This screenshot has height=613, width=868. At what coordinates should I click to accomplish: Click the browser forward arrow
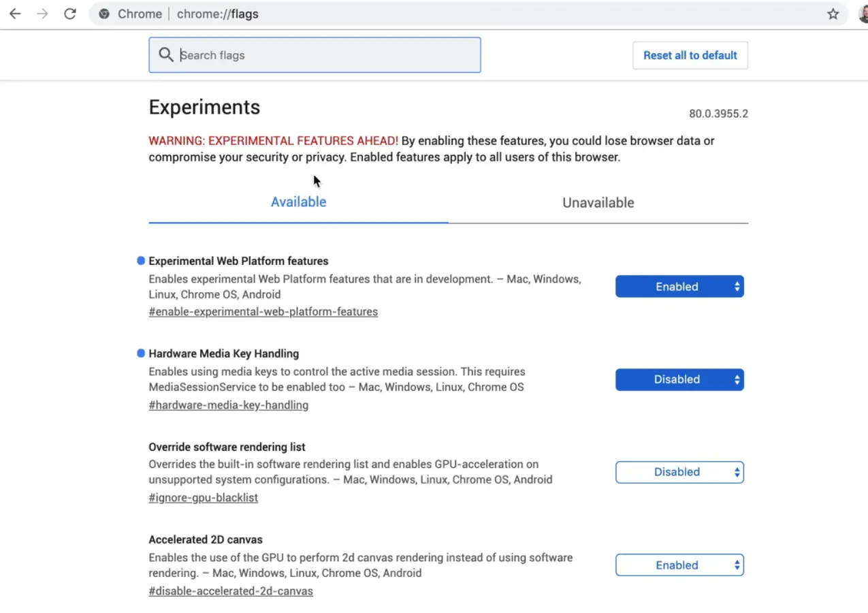point(42,14)
